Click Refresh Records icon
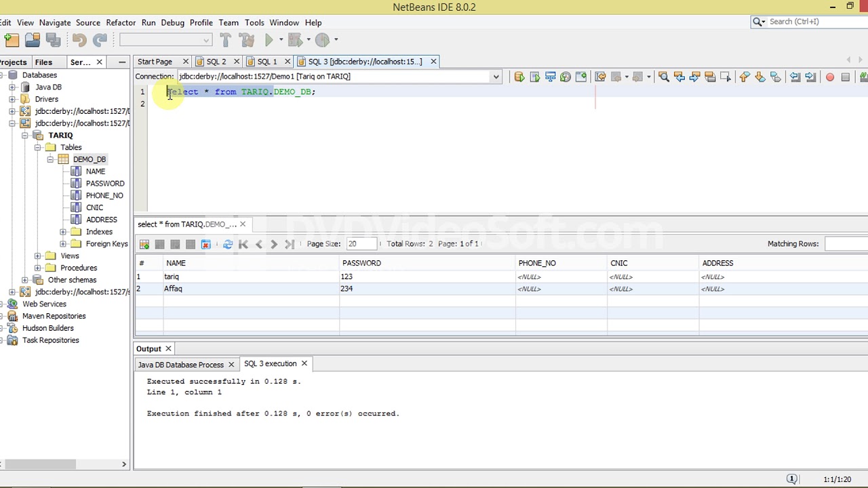The image size is (868, 488). (x=228, y=244)
